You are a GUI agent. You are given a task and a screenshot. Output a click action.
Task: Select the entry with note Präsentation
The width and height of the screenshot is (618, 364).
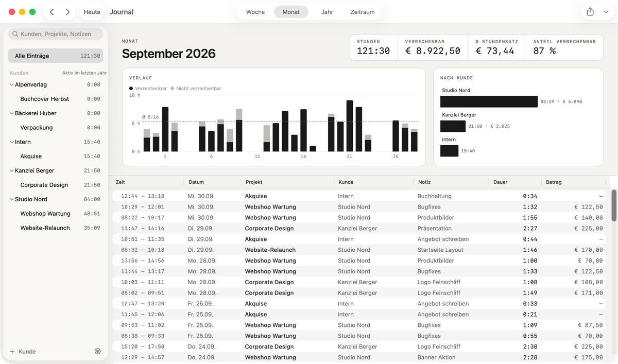[x=359, y=229]
